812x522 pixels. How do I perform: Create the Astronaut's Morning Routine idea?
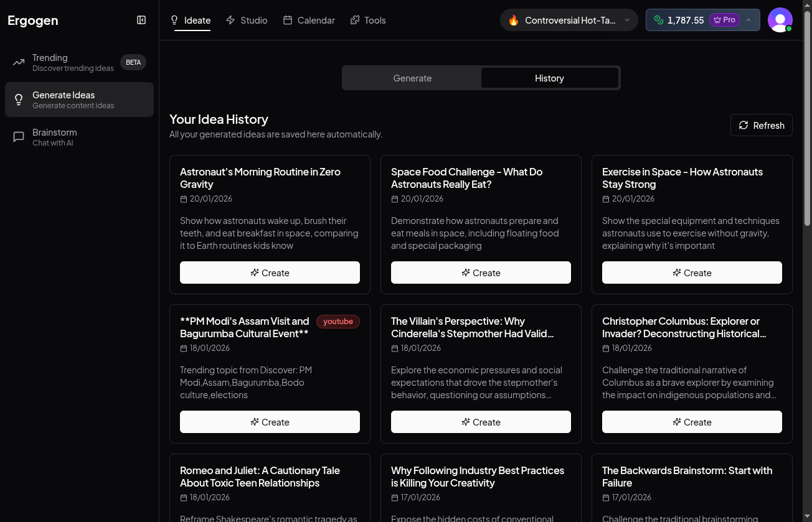point(270,273)
